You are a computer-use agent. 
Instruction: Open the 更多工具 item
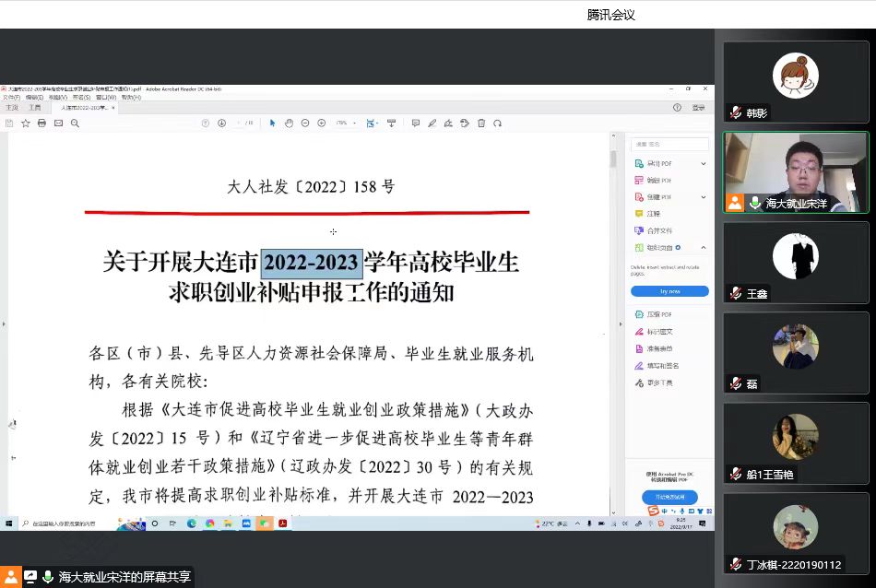(x=654, y=383)
